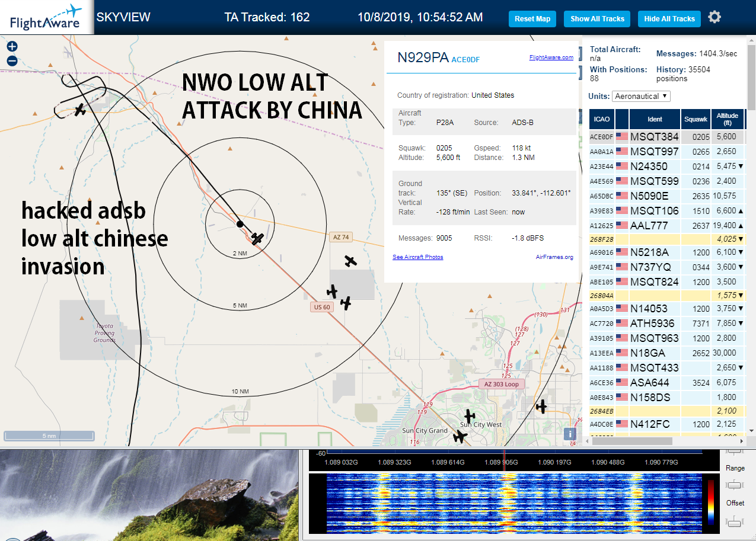756x541 pixels.
Task: Open settings via the gear icon
Action: click(714, 17)
